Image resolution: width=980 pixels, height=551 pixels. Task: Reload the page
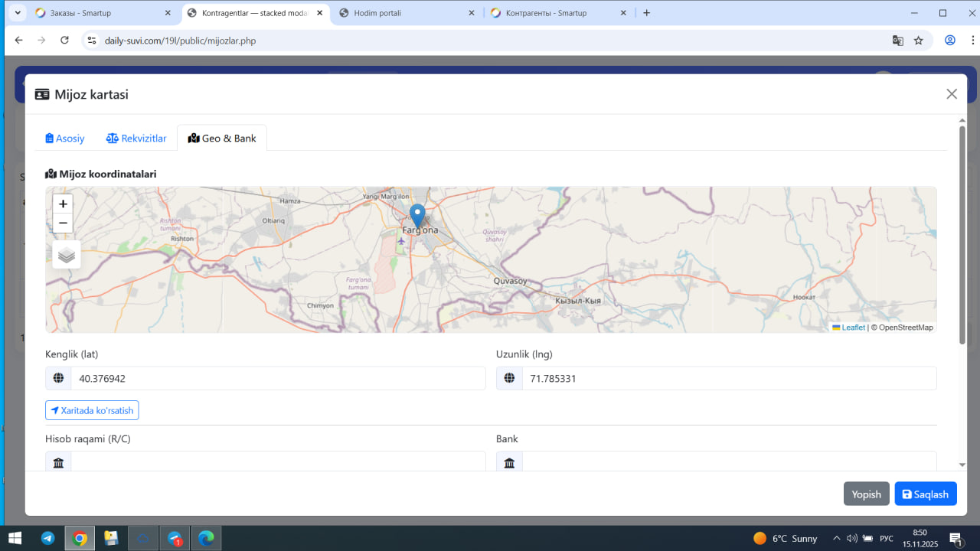(x=65, y=41)
